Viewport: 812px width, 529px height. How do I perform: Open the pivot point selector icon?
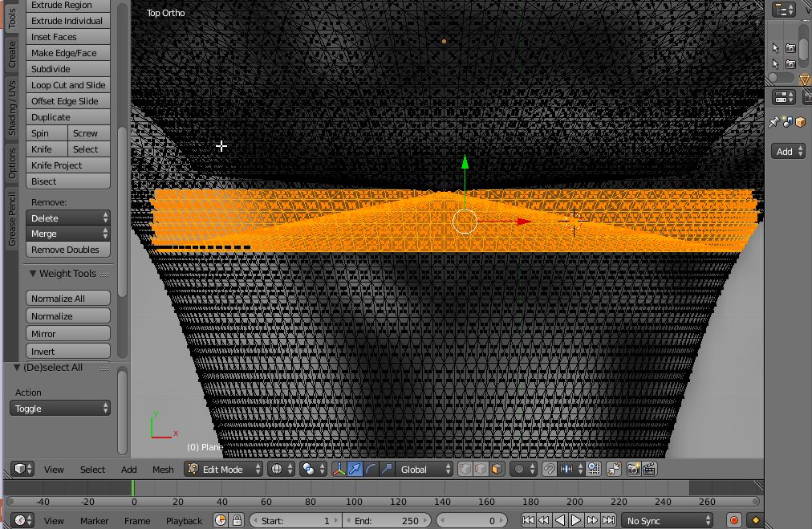pyautogui.click(x=313, y=469)
